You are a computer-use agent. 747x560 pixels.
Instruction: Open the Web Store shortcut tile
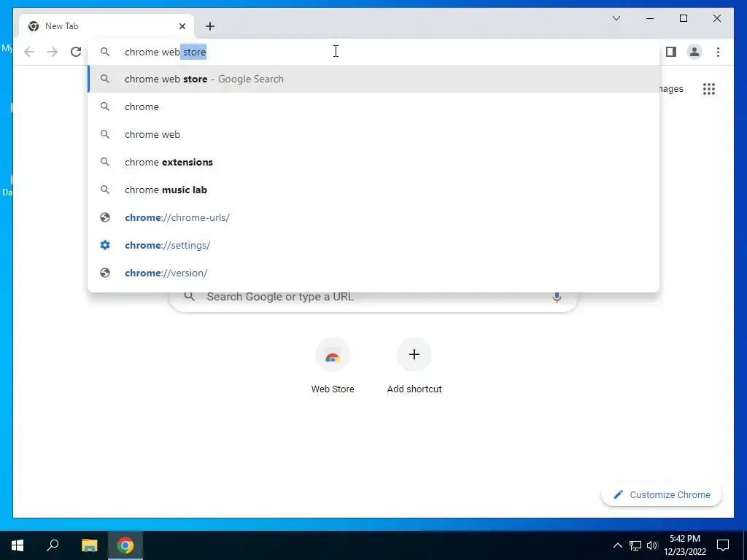[333, 366]
